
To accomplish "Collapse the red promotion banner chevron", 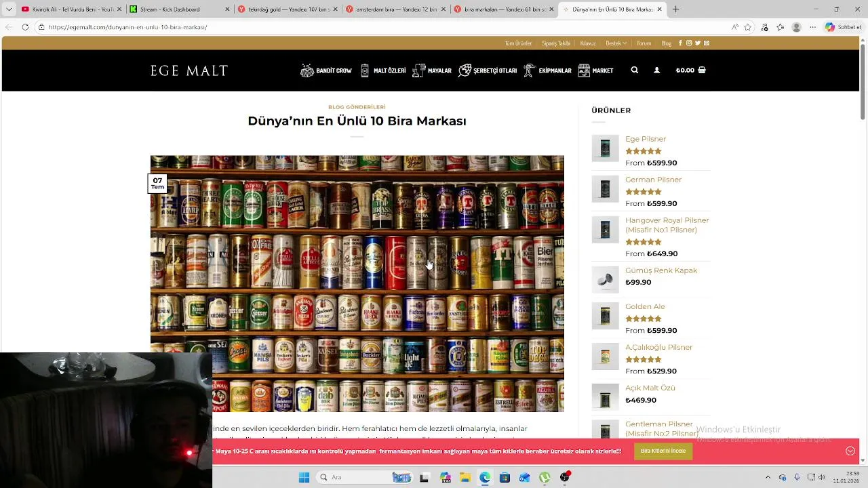I will 850,451.
